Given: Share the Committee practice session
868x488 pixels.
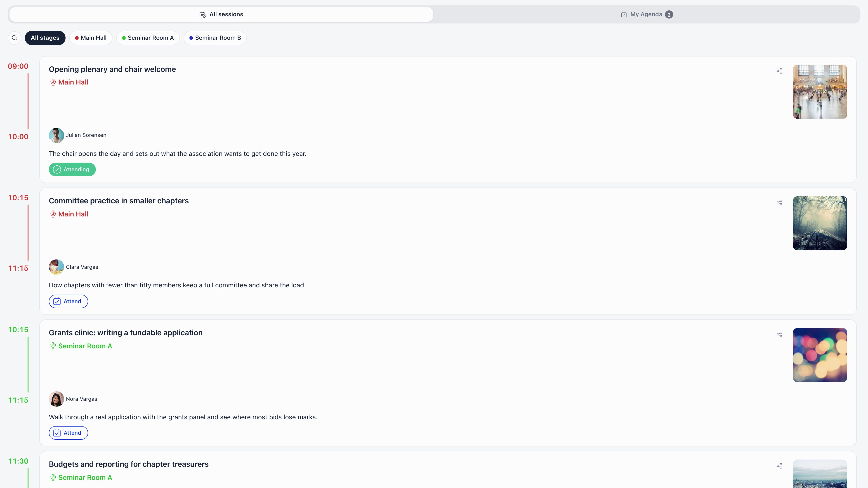Looking at the screenshot, I should click(779, 202).
